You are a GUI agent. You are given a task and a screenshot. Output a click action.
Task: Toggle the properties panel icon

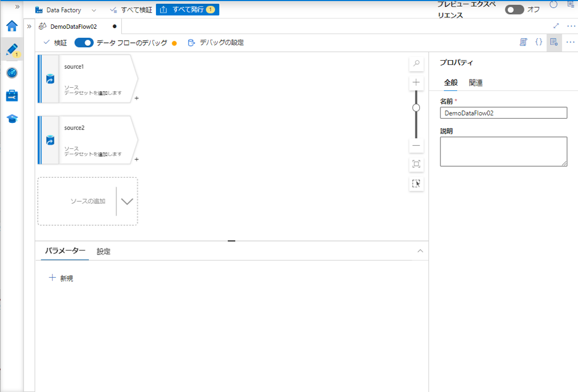(x=554, y=42)
